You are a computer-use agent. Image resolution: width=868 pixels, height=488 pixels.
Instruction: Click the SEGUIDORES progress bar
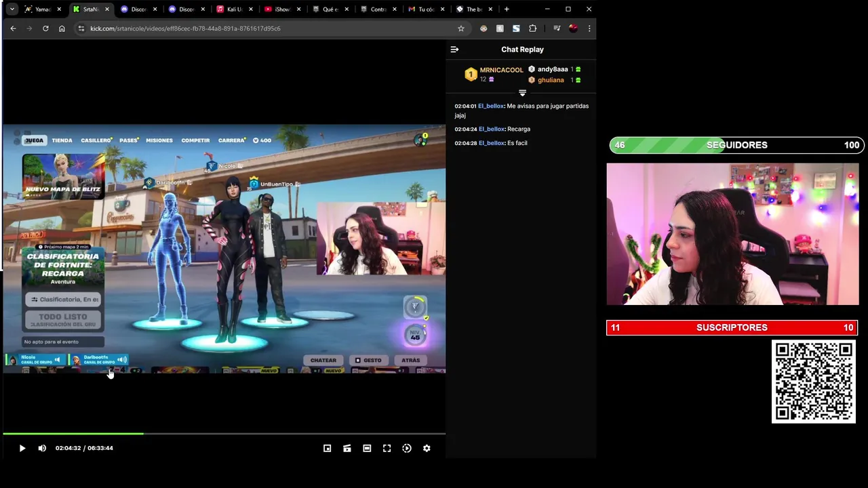point(736,145)
